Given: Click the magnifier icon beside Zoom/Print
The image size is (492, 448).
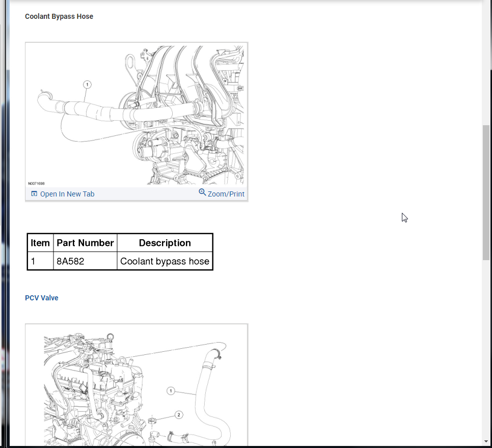Looking at the screenshot, I should [202, 192].
